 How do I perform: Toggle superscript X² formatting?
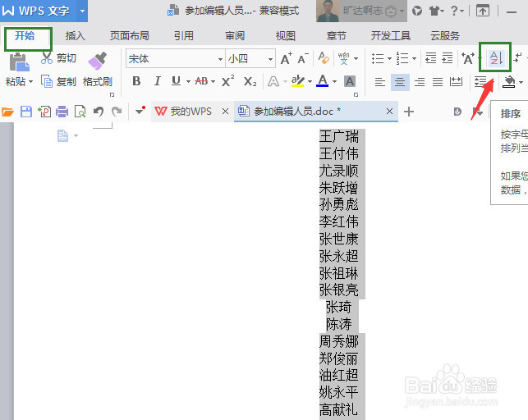coord(227,81)
